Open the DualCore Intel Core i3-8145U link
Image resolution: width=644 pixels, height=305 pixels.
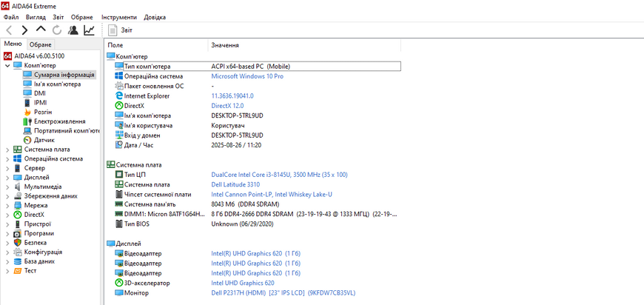coord(279,175)
